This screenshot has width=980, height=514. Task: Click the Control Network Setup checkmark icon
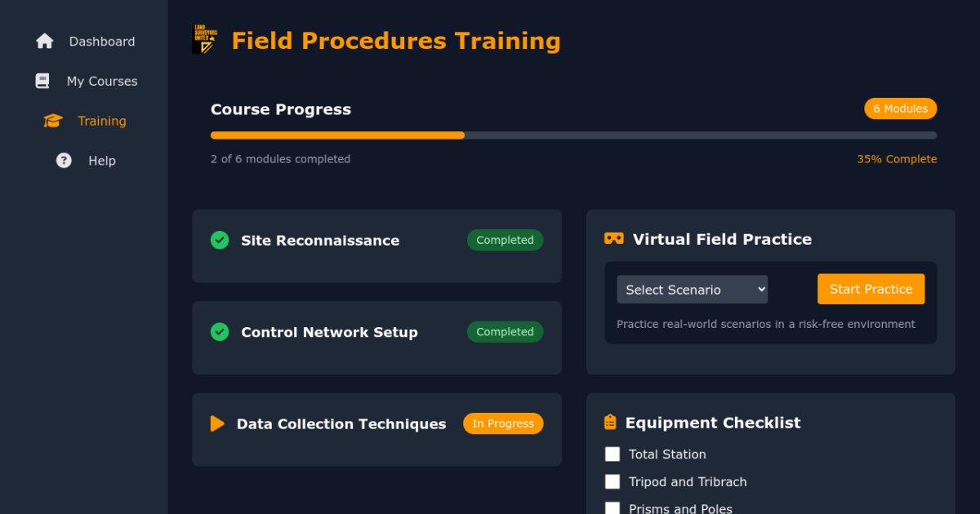click(x=220, y=332)
